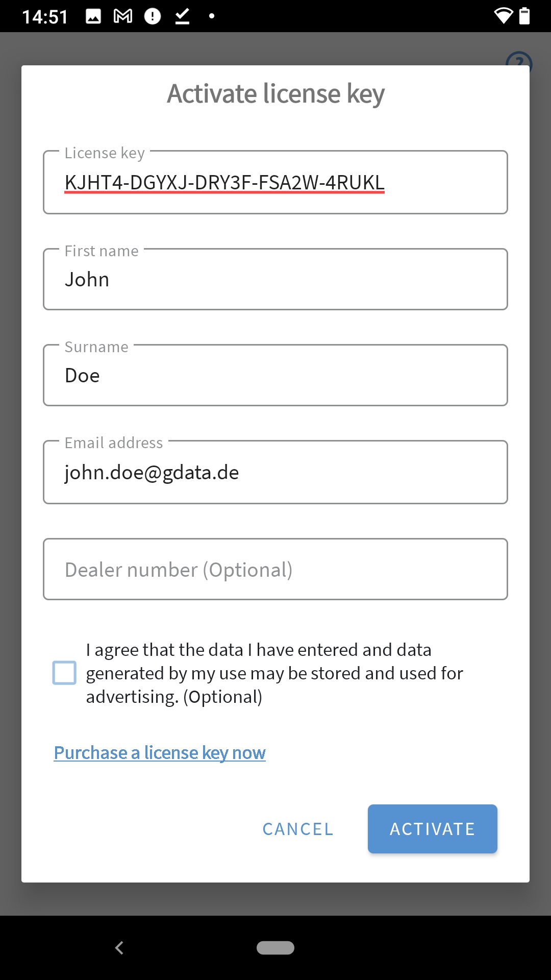Tap the Activate button
Viewport: 551px width, 980px height.
(x=432, y=828)
